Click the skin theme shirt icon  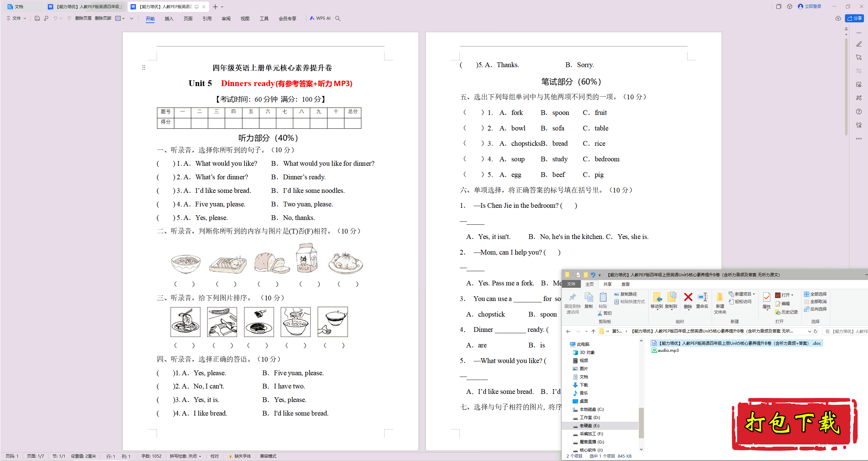click(859, 125)
